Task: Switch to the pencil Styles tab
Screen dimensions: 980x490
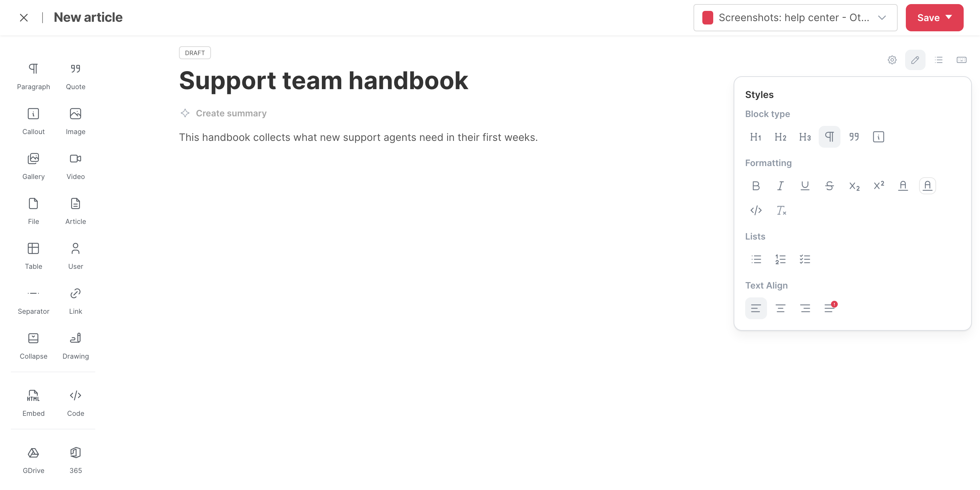Action: pos(915,60)
